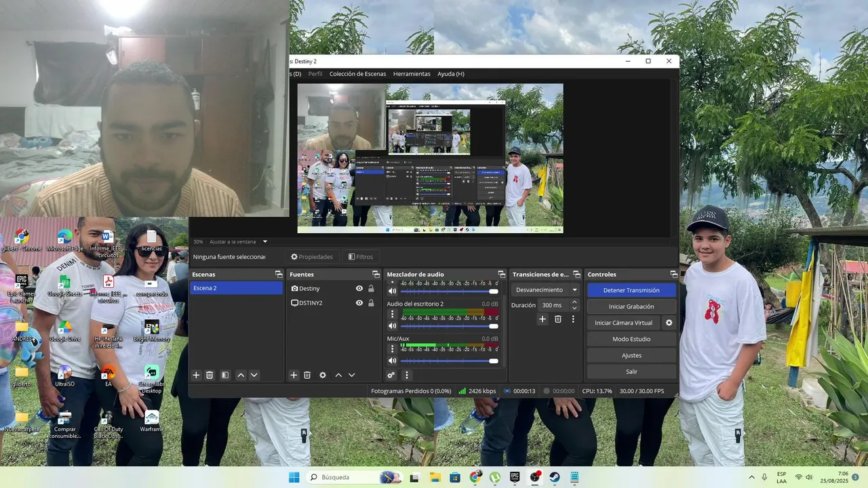Add a new transition with plus icon
The height and width of the screenshot is (488, 868).
pyautogui.click(x=542, y=319)
